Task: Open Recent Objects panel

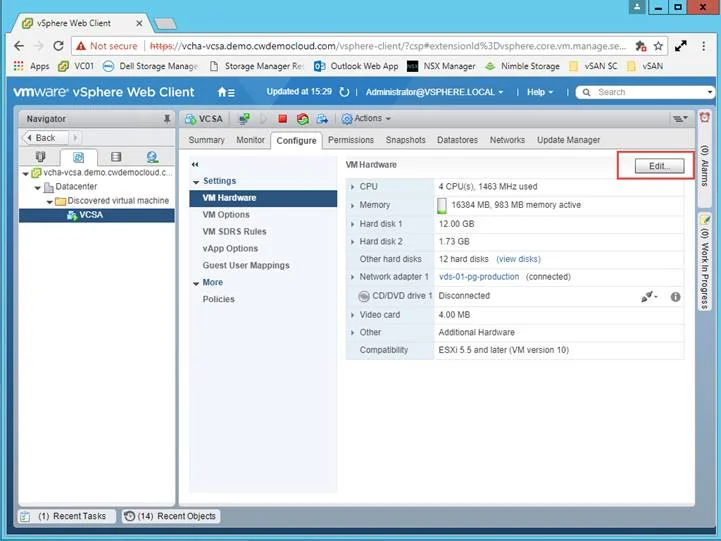Action: pos(171,516)
